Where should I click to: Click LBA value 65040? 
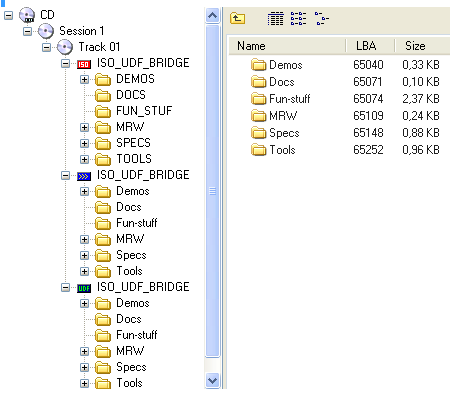pyautogui.click(x=368, y=65)
